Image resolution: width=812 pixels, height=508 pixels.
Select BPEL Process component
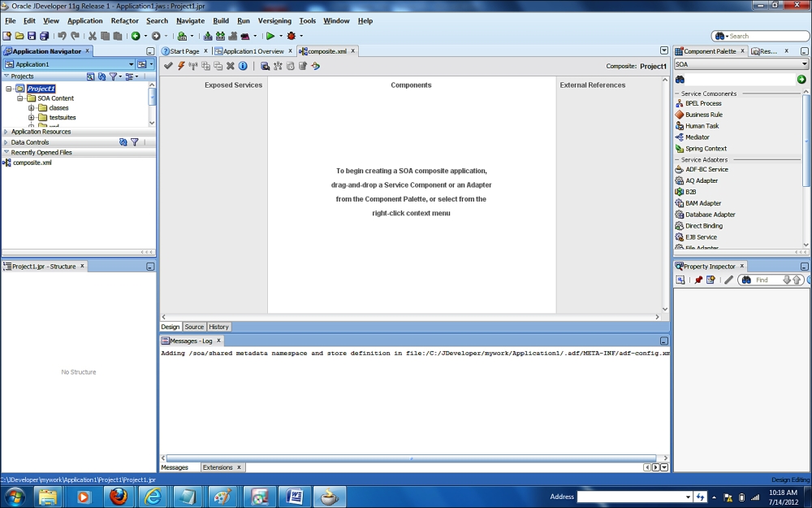click(698, 103)
